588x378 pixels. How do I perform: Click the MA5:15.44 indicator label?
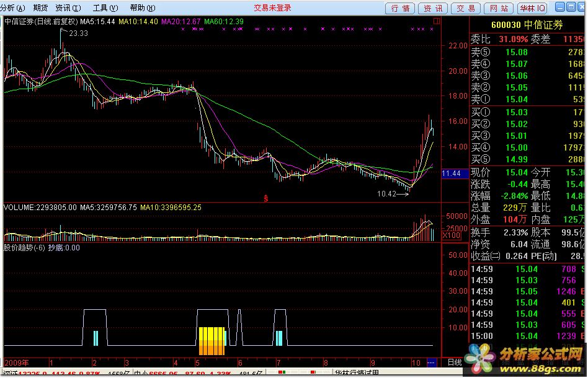97,21
